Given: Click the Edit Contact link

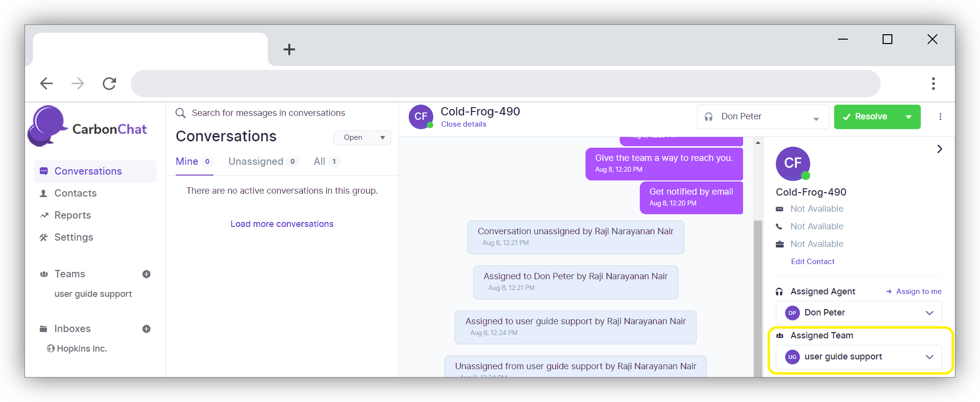Looking at the screenshot, I should [813, 262].
